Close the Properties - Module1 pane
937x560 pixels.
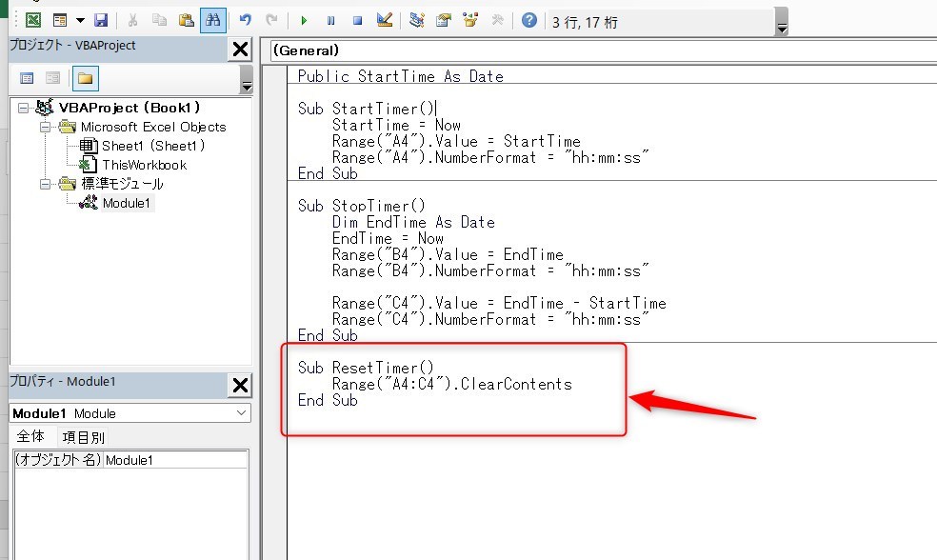coord(240,385)
